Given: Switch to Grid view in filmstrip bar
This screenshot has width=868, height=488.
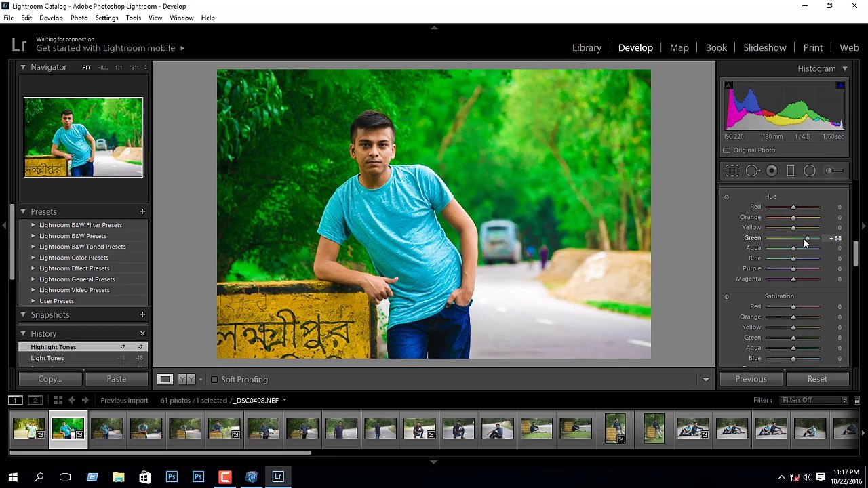Looking at the screenshot, I should pyautogui.click(x=58, y=401).
